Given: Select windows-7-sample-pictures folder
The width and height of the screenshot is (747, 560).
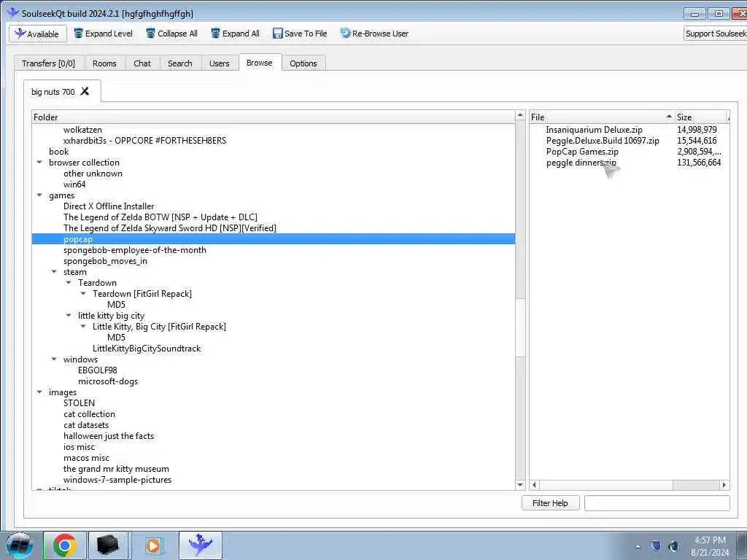Looking at the screenshot, I should coord(117,480).
